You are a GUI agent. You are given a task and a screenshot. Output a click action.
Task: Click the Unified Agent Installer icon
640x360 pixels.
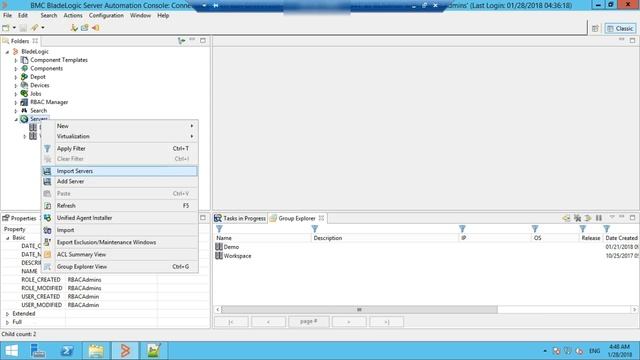[x=47, y=218]
